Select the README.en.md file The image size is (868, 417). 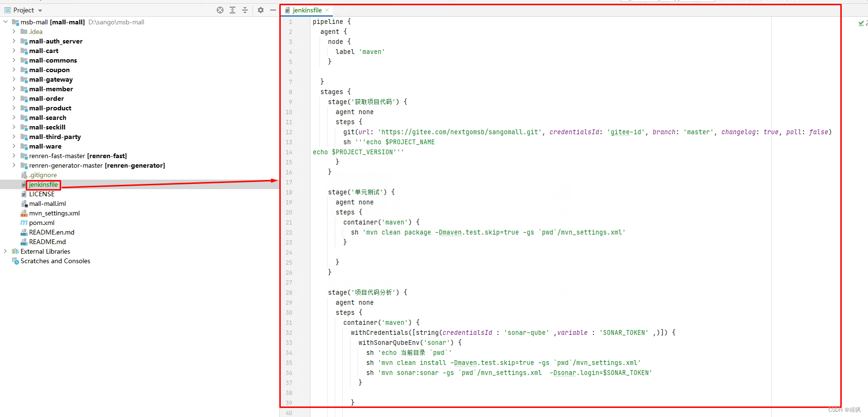(x=52, y=232)
